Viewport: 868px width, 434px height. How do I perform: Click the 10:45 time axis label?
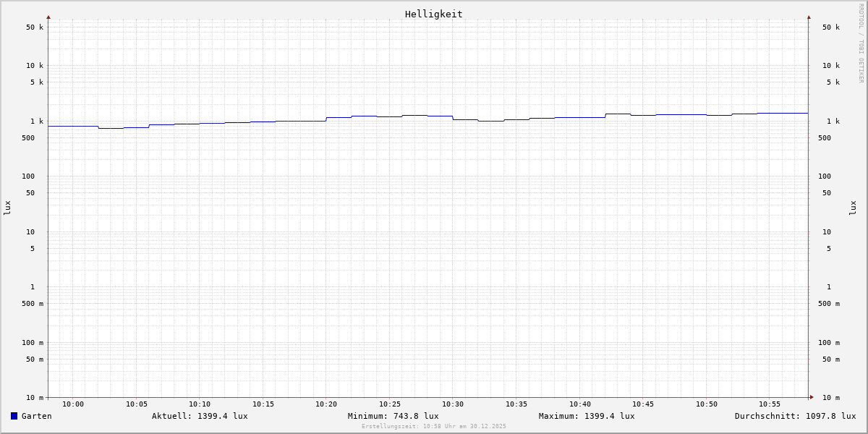click(643, 404)
